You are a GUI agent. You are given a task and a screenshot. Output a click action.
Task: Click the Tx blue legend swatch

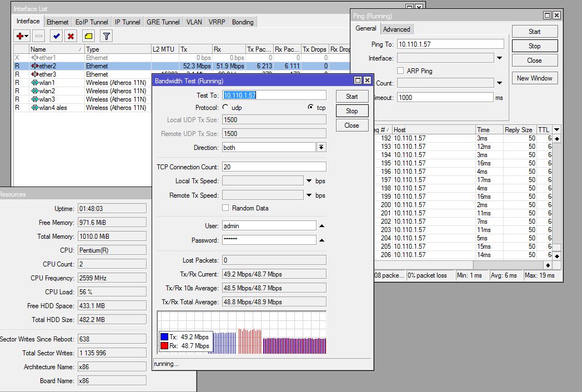tap(164, 336)
